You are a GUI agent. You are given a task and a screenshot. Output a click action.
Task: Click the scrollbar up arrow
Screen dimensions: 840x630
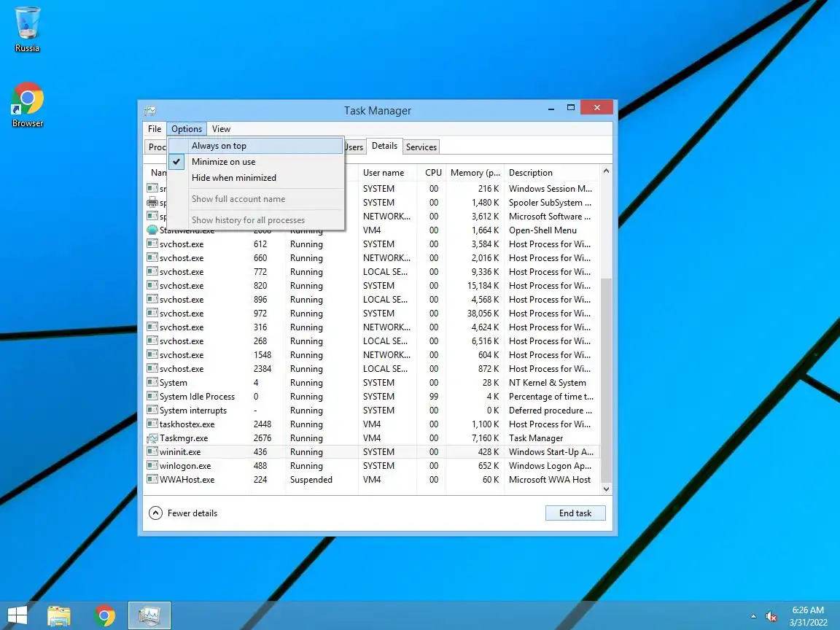(x=607, y=171)
